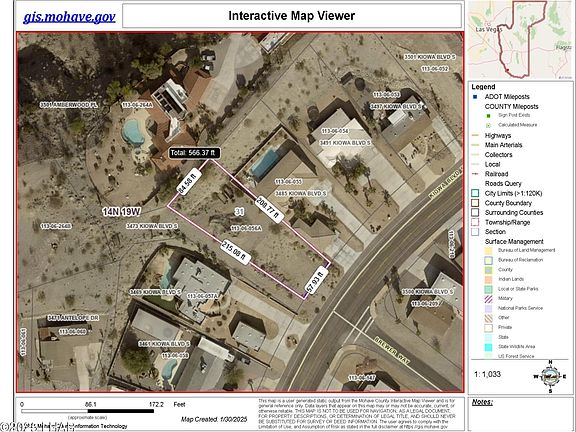Click the County Boundary legend box

475,203
